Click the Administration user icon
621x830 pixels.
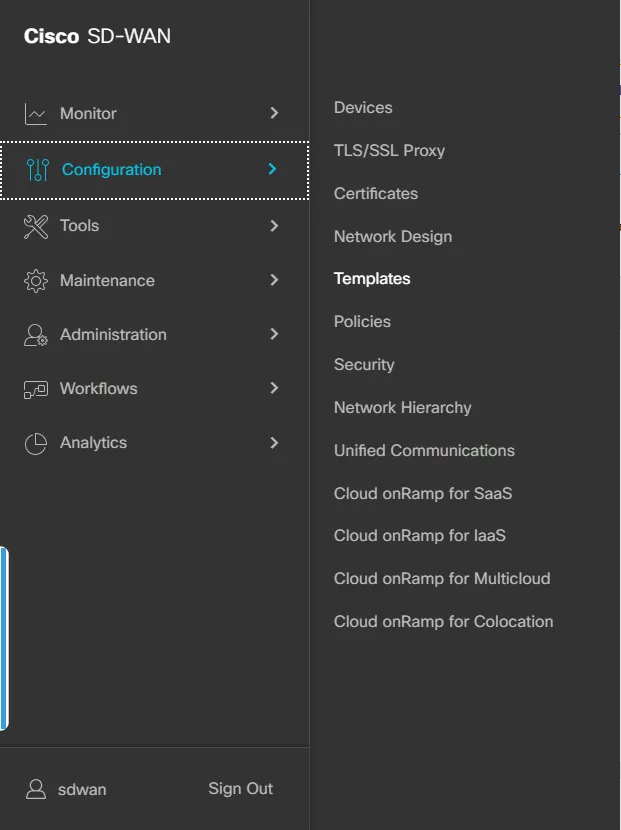point(38,334)
